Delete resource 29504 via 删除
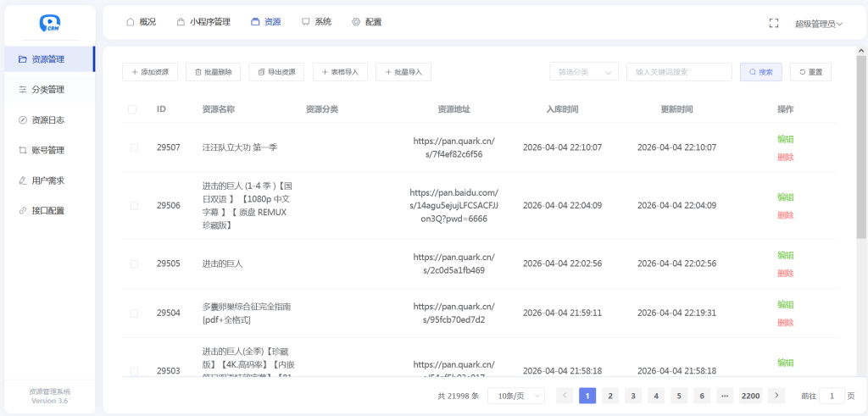Image resolution: width=868 pixels, height=416 pixels. coord(786,323)
